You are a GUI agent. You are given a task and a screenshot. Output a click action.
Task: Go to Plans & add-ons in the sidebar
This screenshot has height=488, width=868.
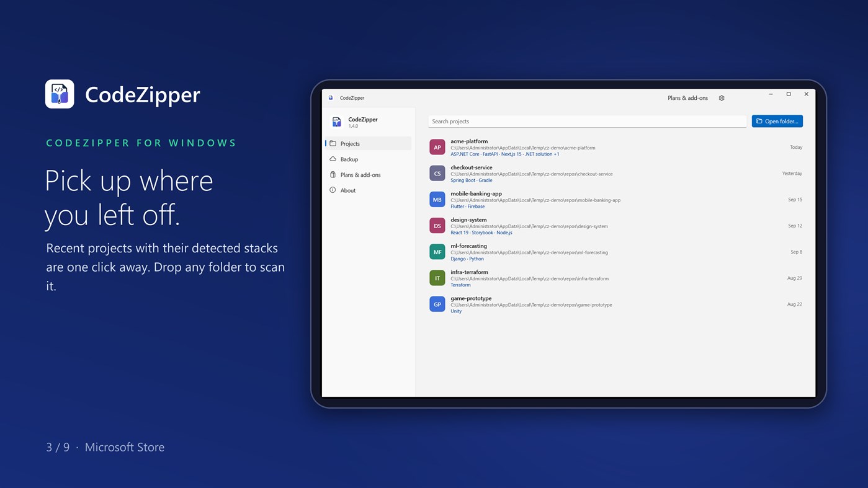(368, 175)
